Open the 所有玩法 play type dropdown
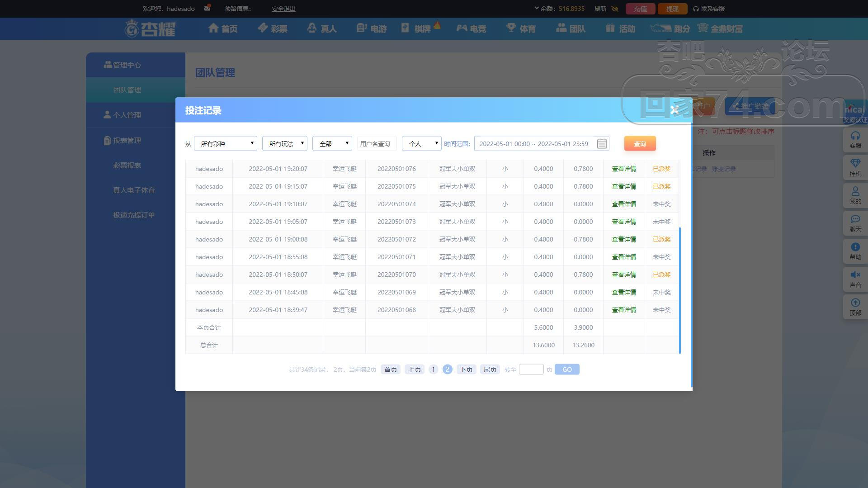This screenshot has height=488, width=868. [x=285, y=143]
